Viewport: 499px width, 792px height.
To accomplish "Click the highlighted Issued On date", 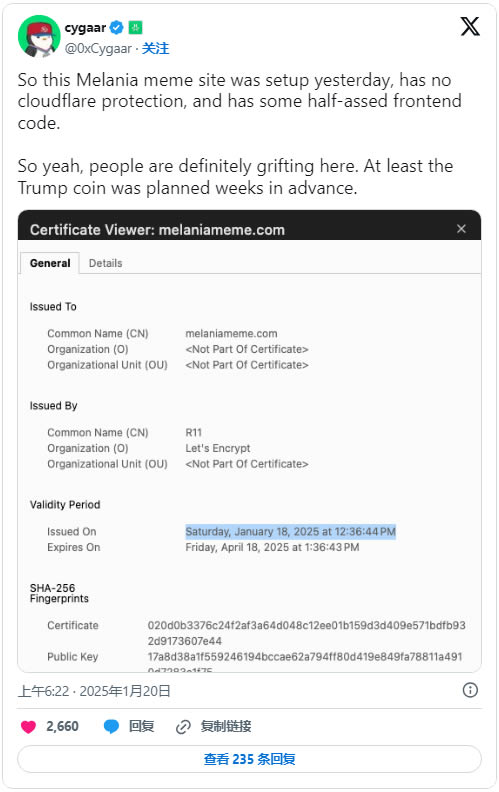I will coord(290,531).
